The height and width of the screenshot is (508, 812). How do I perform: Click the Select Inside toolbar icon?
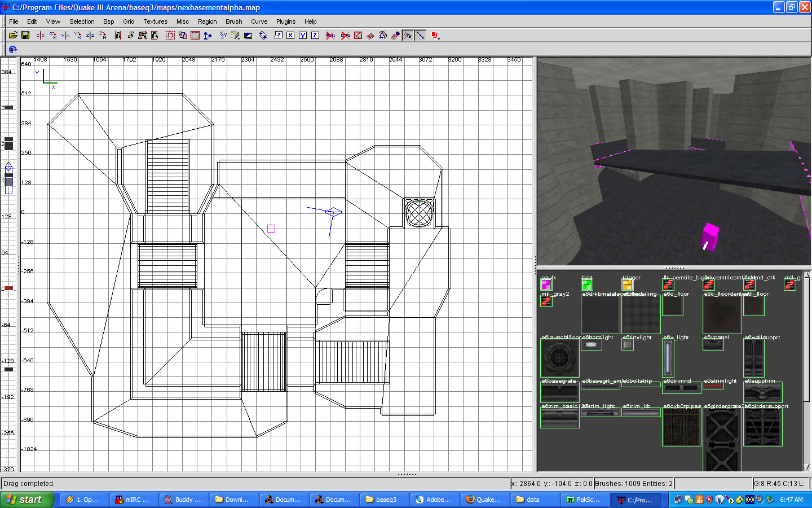[155, 35]
